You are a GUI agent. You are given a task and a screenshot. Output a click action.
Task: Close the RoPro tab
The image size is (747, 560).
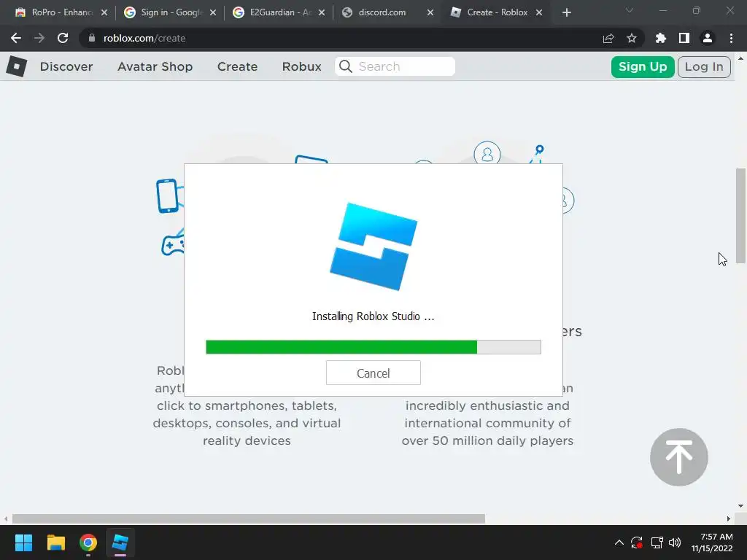pyautogui.click(x=104, y=12)
